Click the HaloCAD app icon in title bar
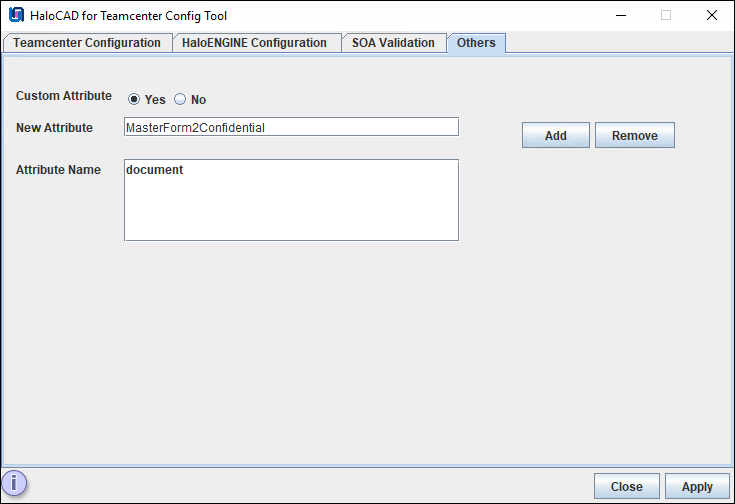Image resolution: width=735 pixels, height=504 pixels. pos(16,15)
